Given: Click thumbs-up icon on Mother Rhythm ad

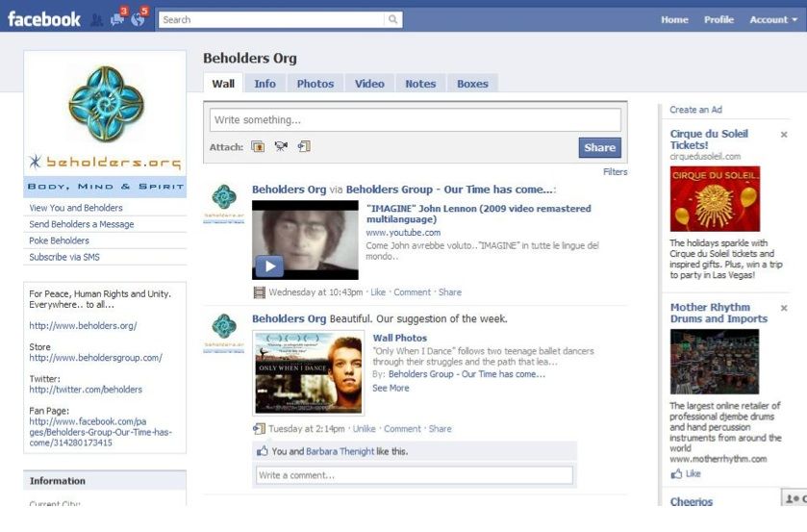Looking at the screenshot, I should (676, 474).
